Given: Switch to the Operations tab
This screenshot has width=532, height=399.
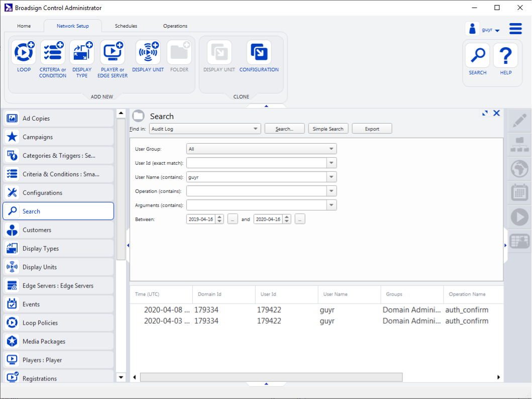Looking at the screenshot, I should [x=175, y=26].
